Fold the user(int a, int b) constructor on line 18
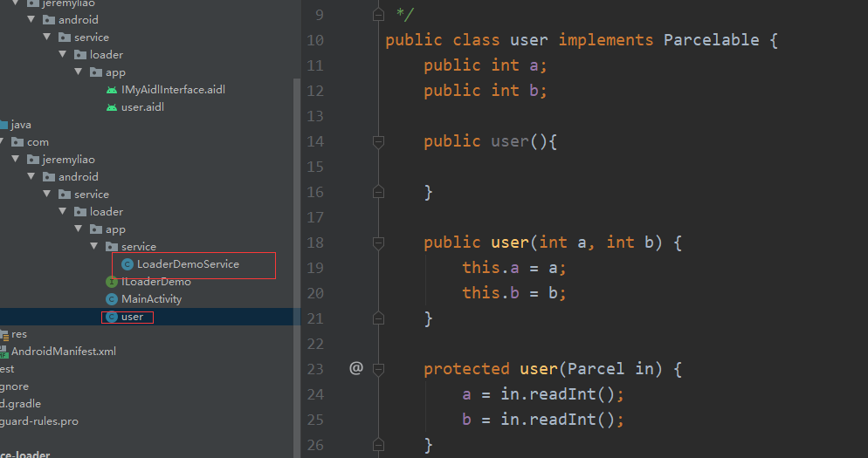This screenshot has height=458, width=868. pyautogui.click(x=379, y=243)
